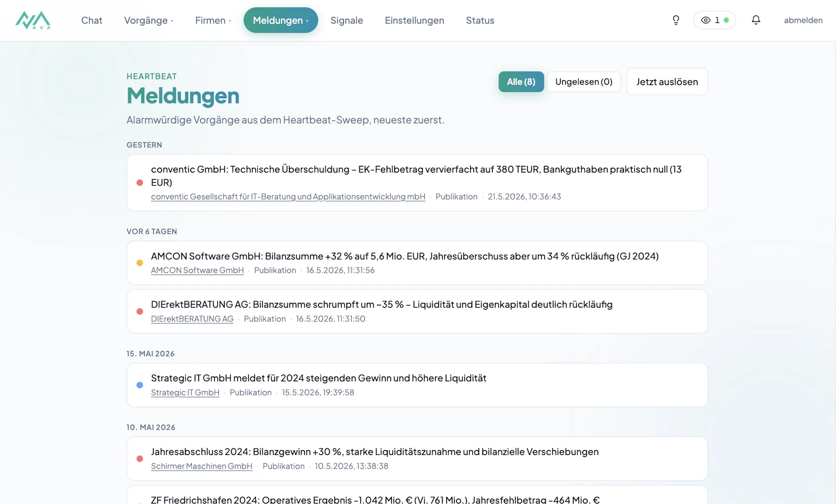Click the VOR 6 TAGEN group label
This screenshot has width=836, height=504.
(x=152, y=232)
